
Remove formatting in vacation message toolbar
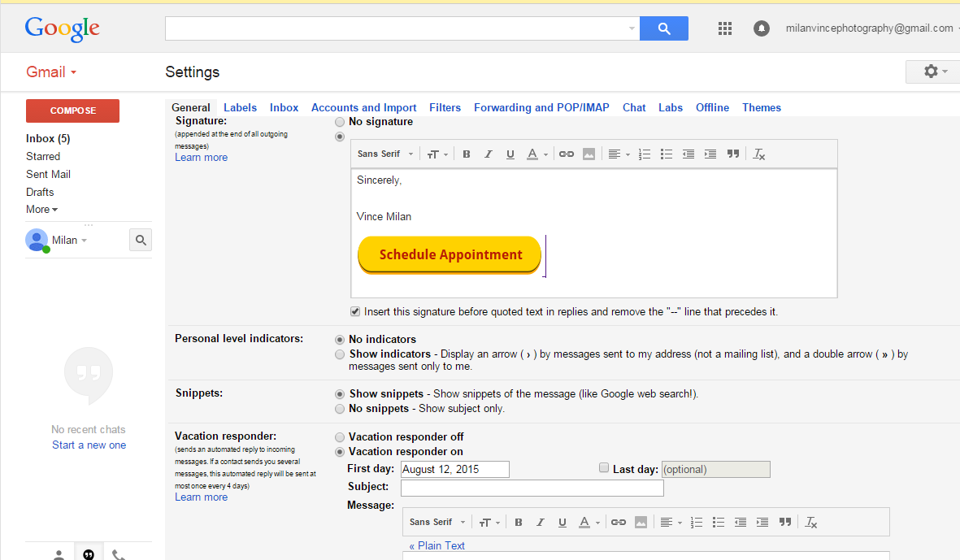click(x=810, y=522)
